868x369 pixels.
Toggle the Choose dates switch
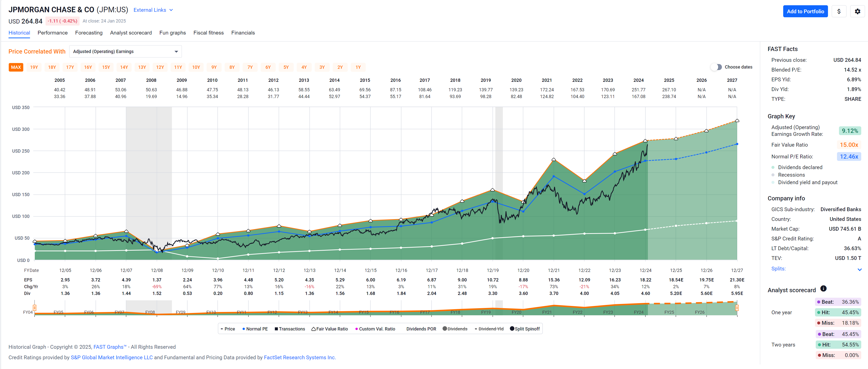(716, 67)
